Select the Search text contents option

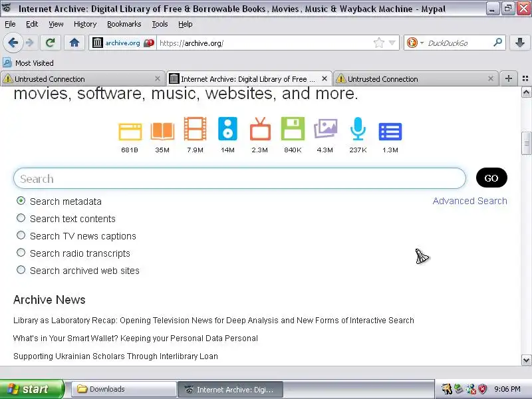tap(21, 218)
